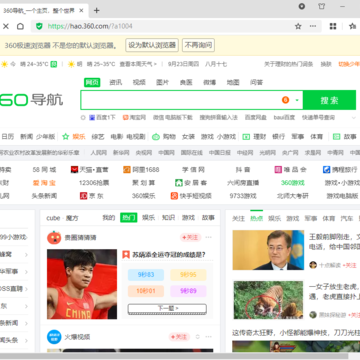The width and height of the screenshot is (360, 360).
Task: Go to the next quiz question 下一题
Action: (167, 309)
